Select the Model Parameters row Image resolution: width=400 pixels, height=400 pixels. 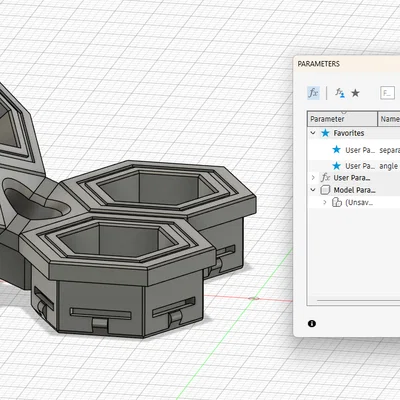tap(354, 190)
